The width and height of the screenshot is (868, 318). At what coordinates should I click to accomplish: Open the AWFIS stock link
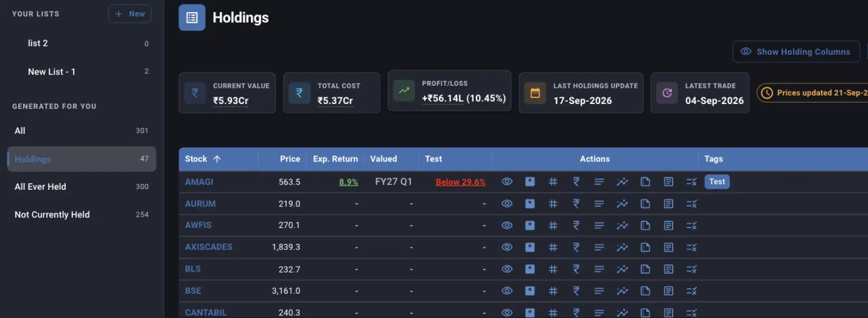coord(198,225)
